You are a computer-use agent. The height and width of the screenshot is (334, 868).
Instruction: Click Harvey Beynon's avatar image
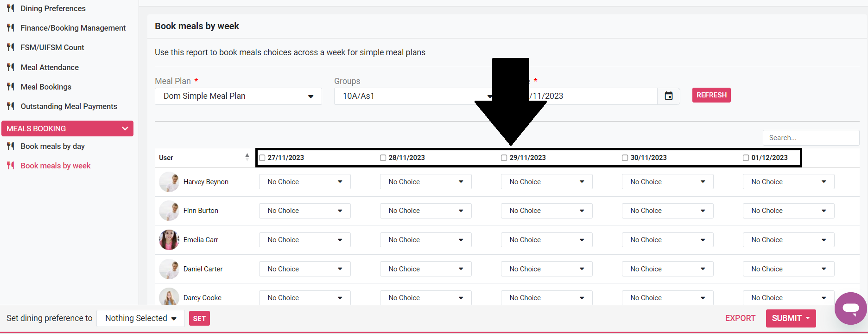[x=169, y=182]
